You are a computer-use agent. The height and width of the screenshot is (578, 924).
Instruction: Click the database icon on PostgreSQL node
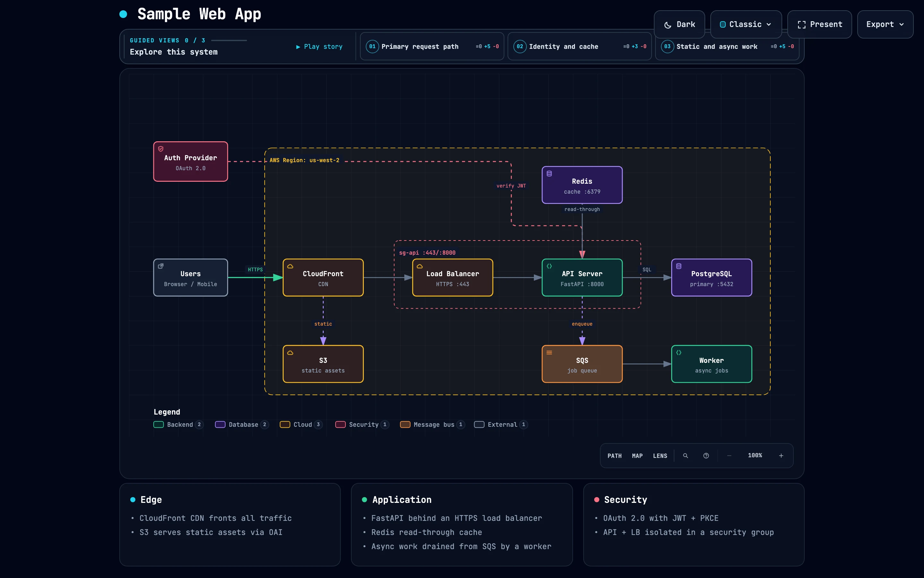[x=679, y=266]
